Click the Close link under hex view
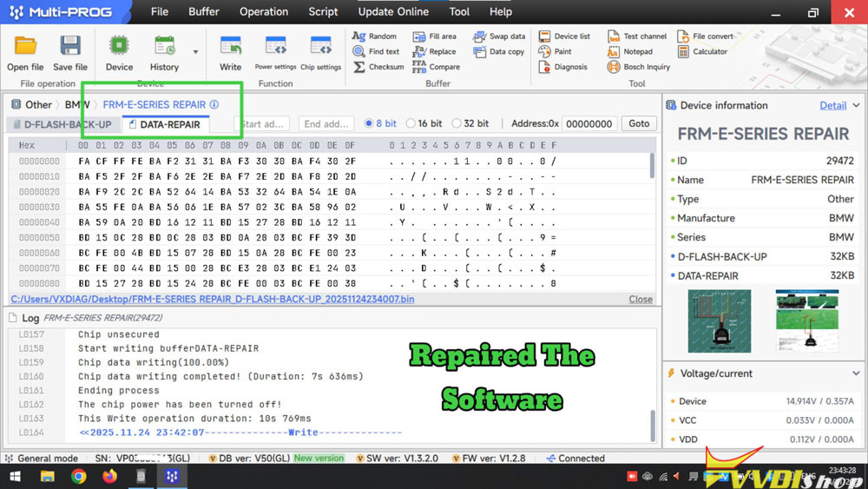Screen dimensions: 868x489 click(641, 299)
